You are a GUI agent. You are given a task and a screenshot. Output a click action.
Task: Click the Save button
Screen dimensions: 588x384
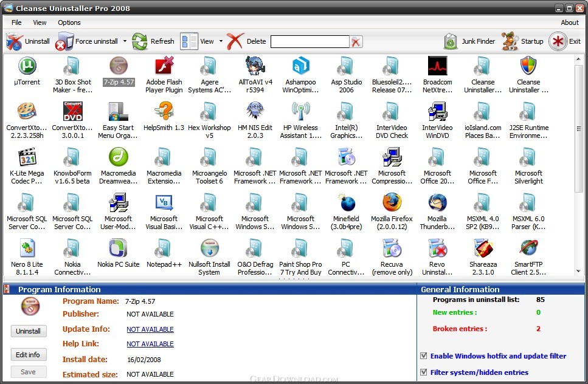(x=28, y=372)
